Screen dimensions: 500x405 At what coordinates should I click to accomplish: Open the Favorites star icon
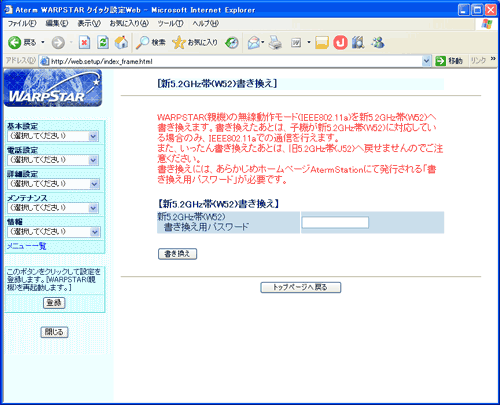click(179, 43)
